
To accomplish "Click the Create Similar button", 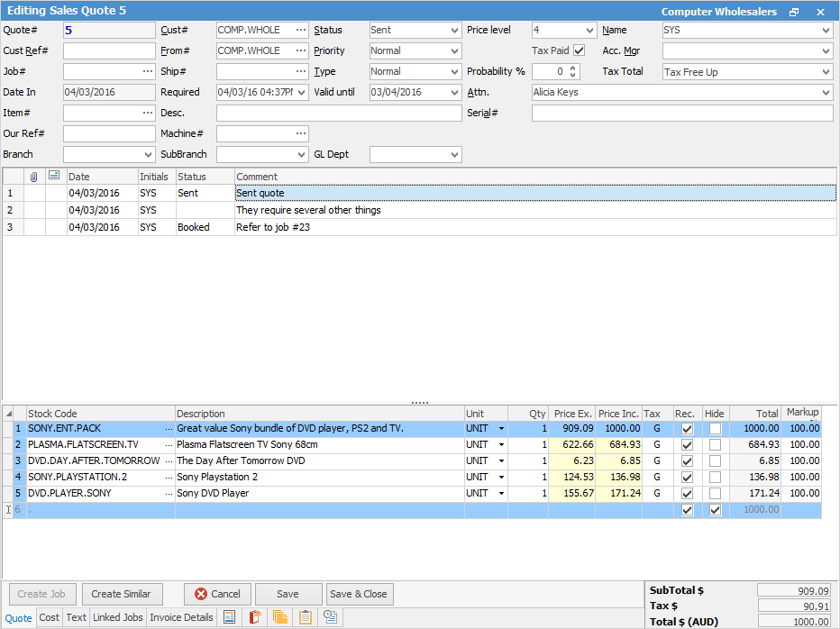I will (123, 594).
